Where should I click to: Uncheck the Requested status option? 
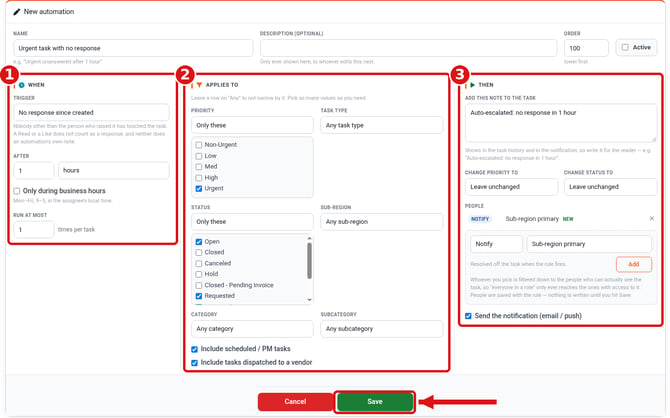(199, 296)
